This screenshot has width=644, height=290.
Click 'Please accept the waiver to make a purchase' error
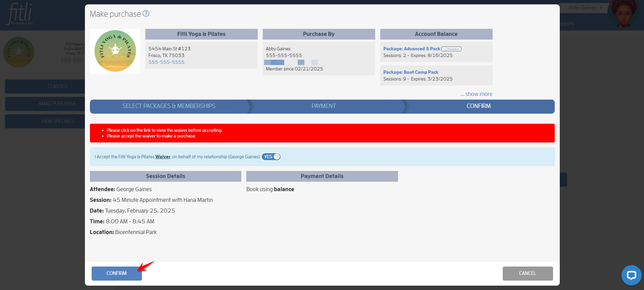[151, 136]
